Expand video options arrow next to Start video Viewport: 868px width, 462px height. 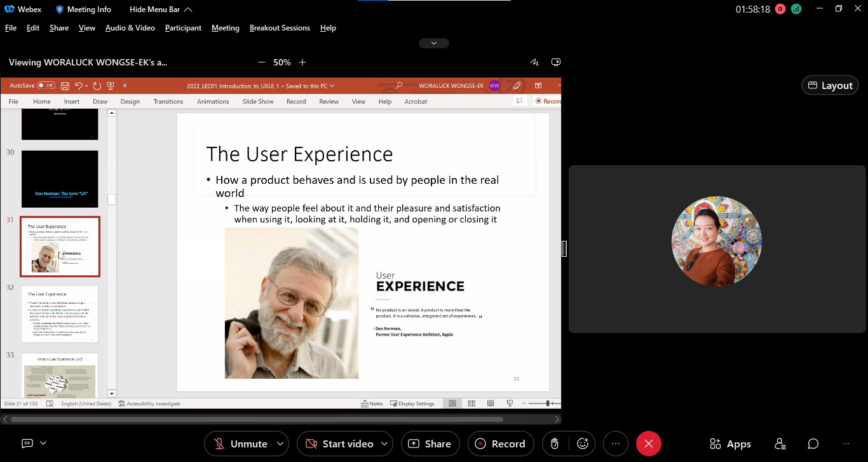(x=384, y=444)
